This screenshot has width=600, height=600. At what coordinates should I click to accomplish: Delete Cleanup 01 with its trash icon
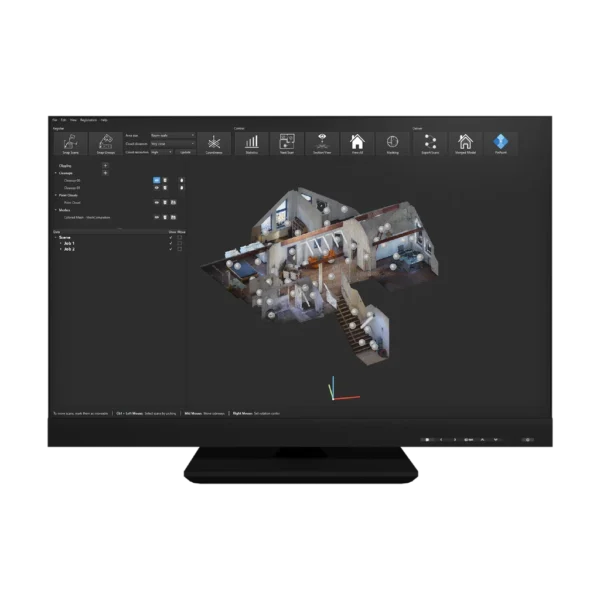tap(165, 188)
